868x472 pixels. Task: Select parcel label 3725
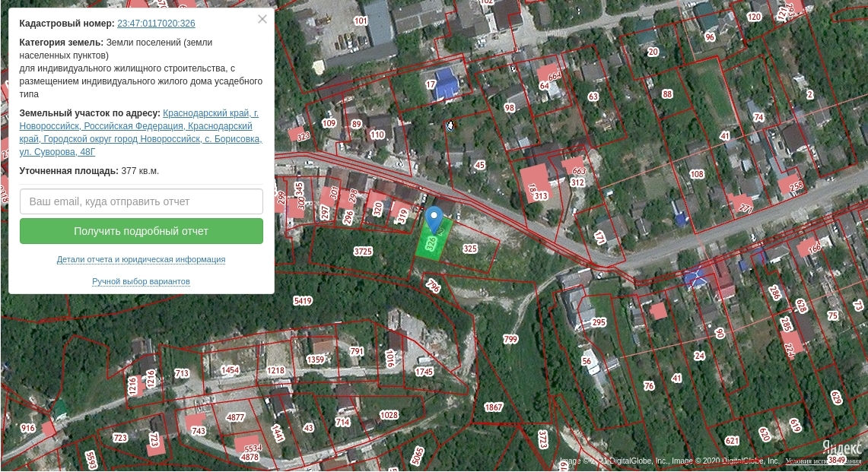click(363, 252)
